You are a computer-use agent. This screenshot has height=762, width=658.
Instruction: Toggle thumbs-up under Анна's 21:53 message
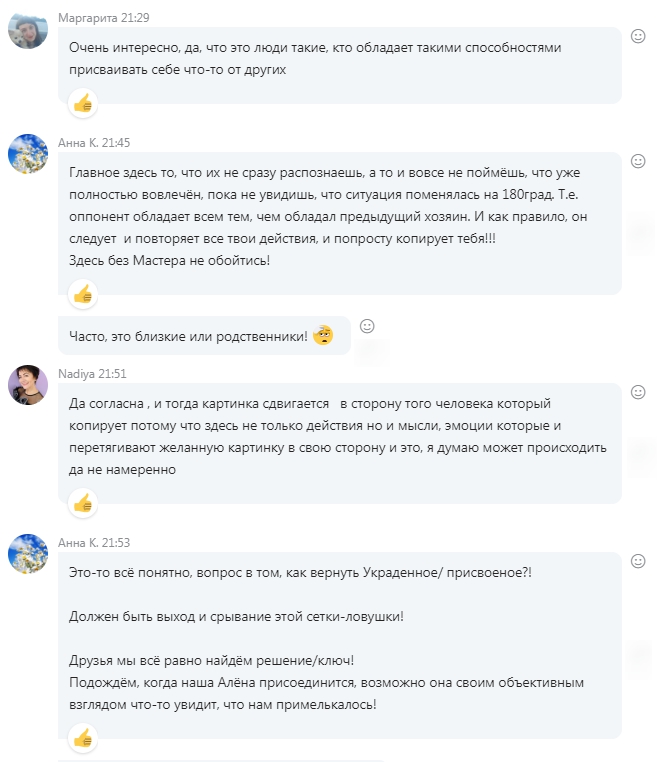[x=83, y=738]
